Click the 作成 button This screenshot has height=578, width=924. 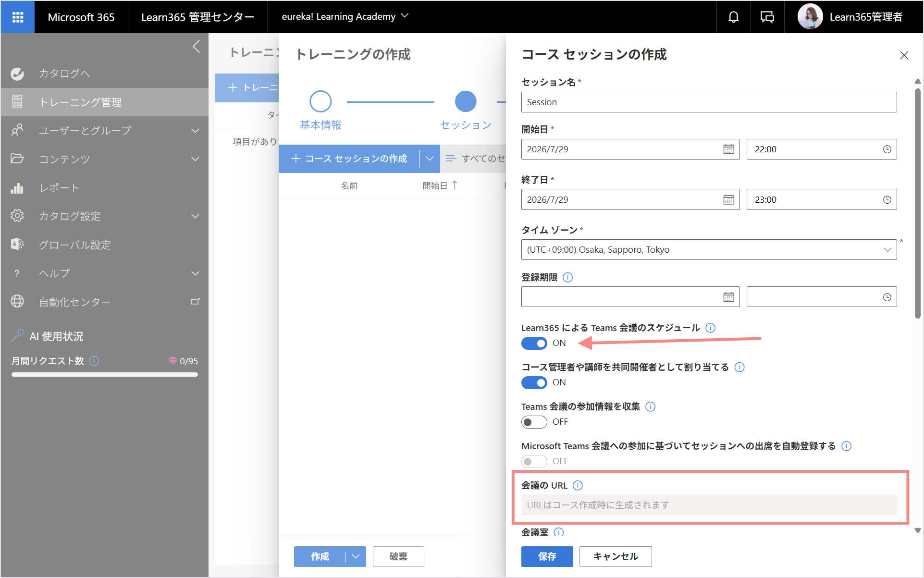pos(320,556)
